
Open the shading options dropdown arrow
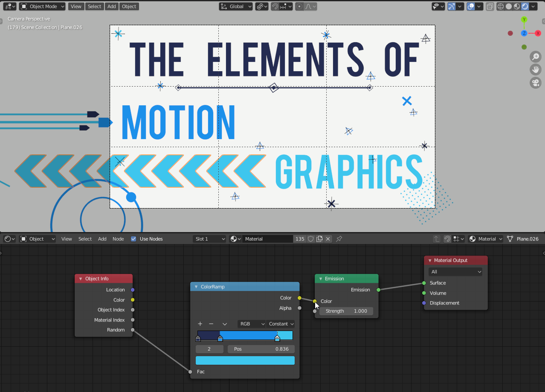click(x=533, y=6)
